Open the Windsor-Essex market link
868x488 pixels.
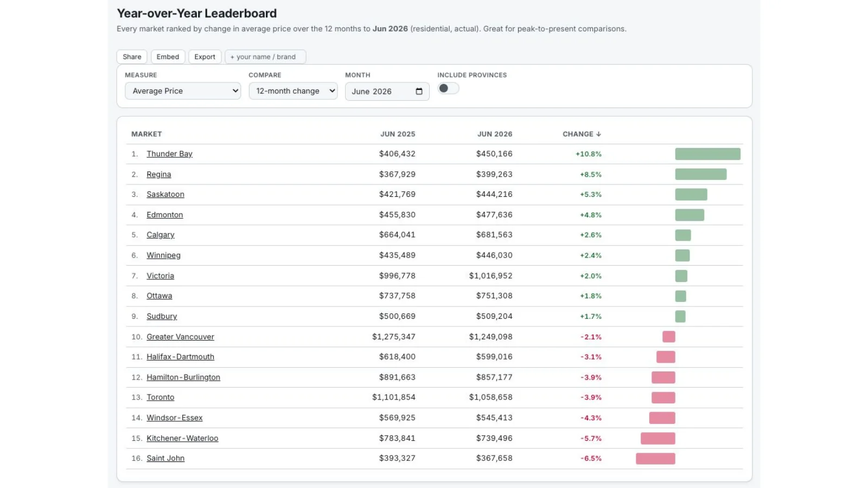click(x=174, y=418)
